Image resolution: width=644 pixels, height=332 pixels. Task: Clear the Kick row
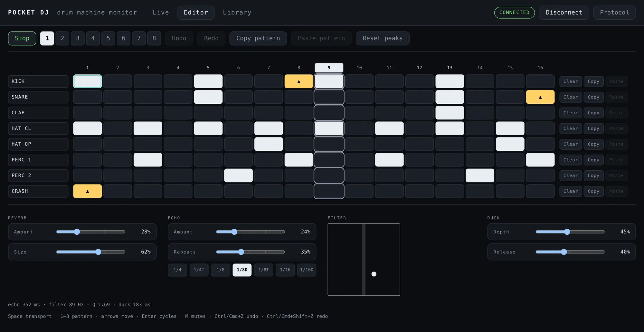point(571,81)
